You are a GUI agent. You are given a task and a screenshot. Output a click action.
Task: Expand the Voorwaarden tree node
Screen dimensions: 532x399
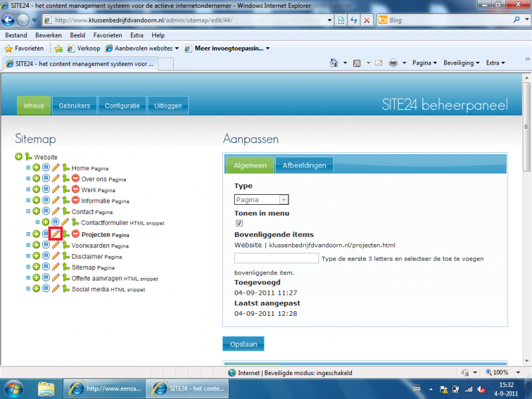[x=28, y=245]
